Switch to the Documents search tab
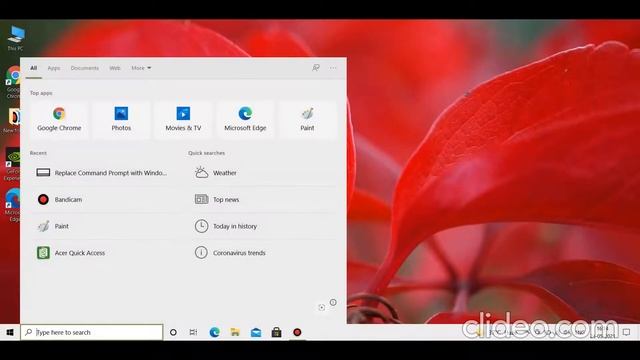The width and height of the screenshot is (640, 360). [85, 68]
